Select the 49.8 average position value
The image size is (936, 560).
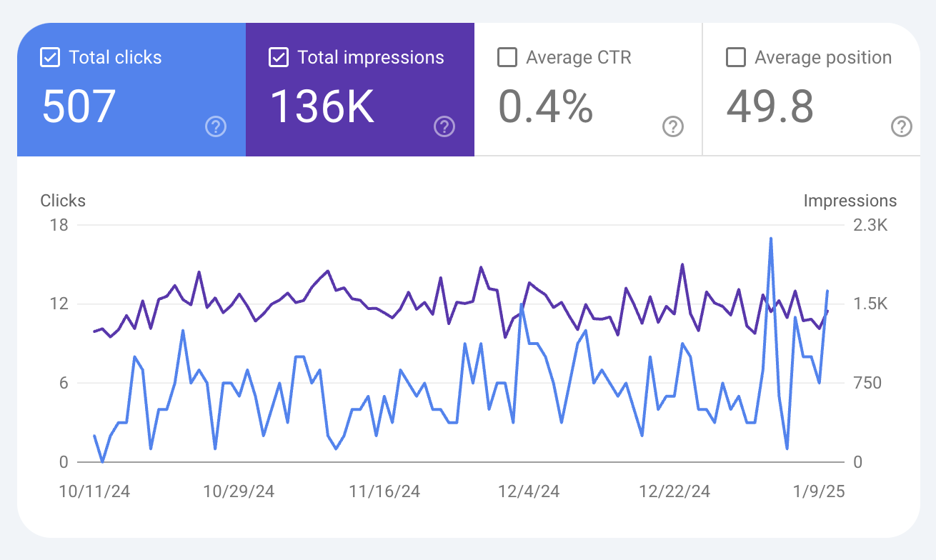click(770, 106)
